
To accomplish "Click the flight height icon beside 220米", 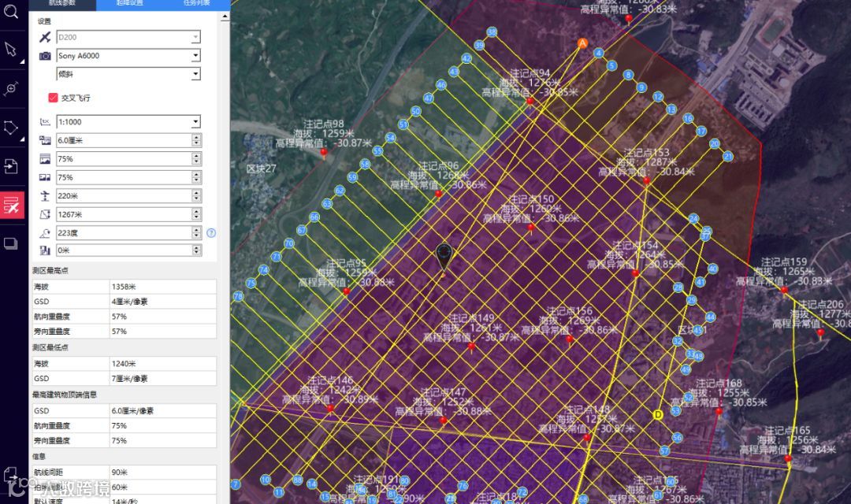I will 45,196.
